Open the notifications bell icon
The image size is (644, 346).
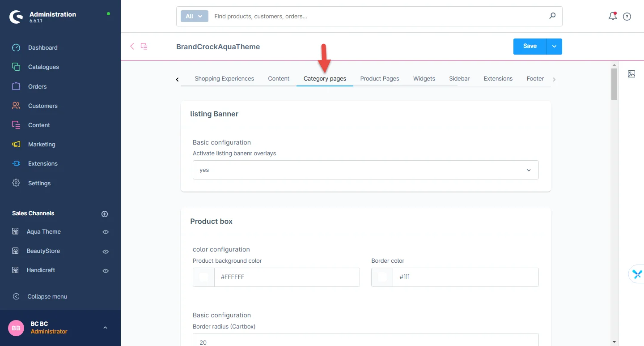click(x=612, y=17)
